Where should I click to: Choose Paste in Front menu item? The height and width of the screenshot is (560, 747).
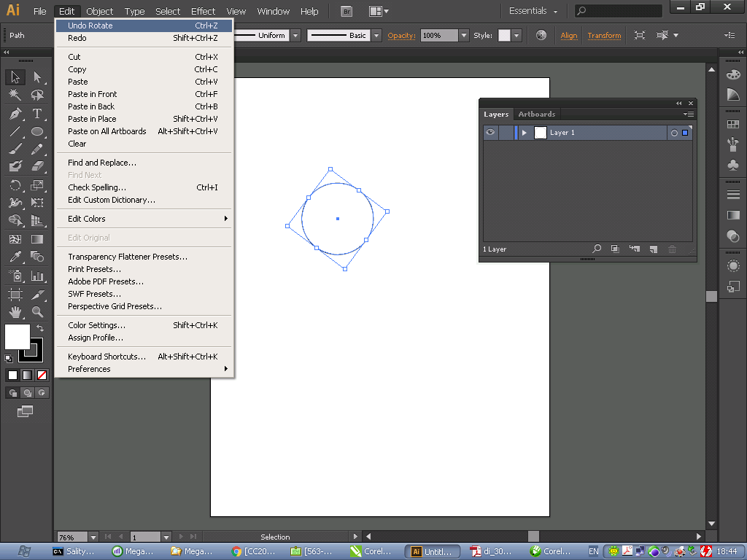point(144,94)
